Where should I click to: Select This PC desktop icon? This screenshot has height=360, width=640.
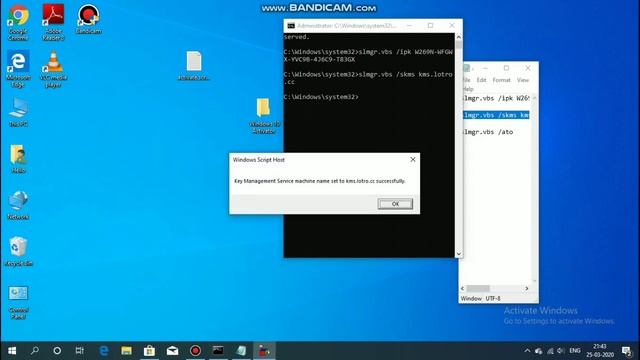coord(18,112)
